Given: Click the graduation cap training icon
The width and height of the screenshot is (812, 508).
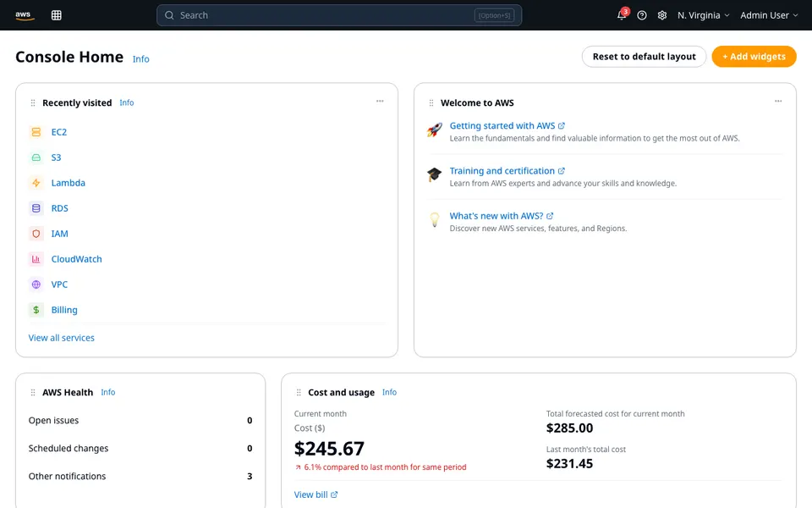Looking at the screenshot, I should pyautogui.click(x=435, y=174).
